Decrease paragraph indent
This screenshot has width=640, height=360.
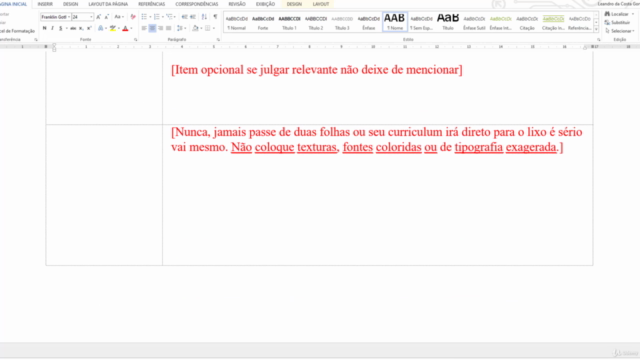[x=184, y=17]
